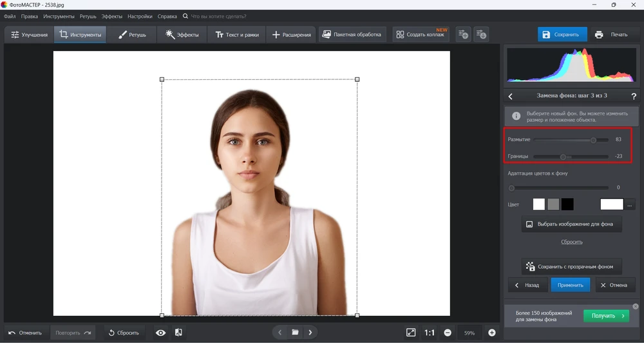
Task: Open the search field 'Что вы хотите сделать?'
Action: point(220,15)
